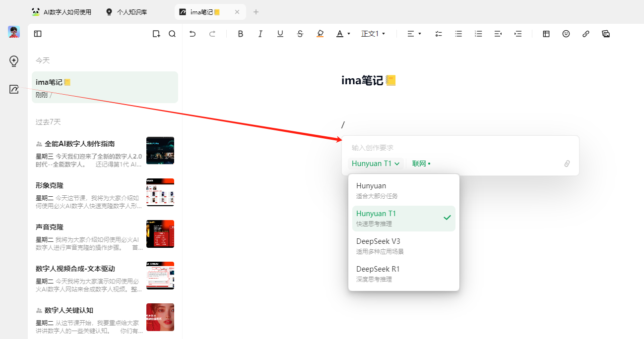
Task: Open the text alignment dropdown
Action: pyautogui.click(x=414, y=34)
